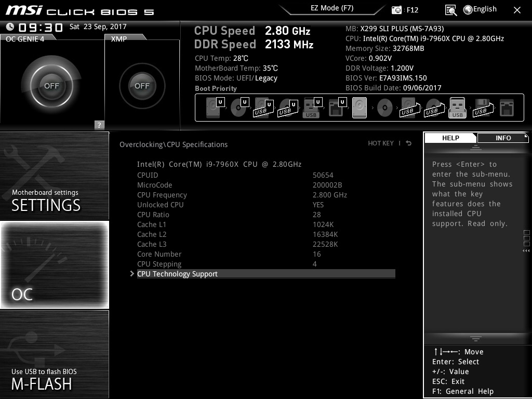The image size is (532, 399).
Task: Select the Unlocked CPU row
Action: pyautogui.click(x=266, y=205)
